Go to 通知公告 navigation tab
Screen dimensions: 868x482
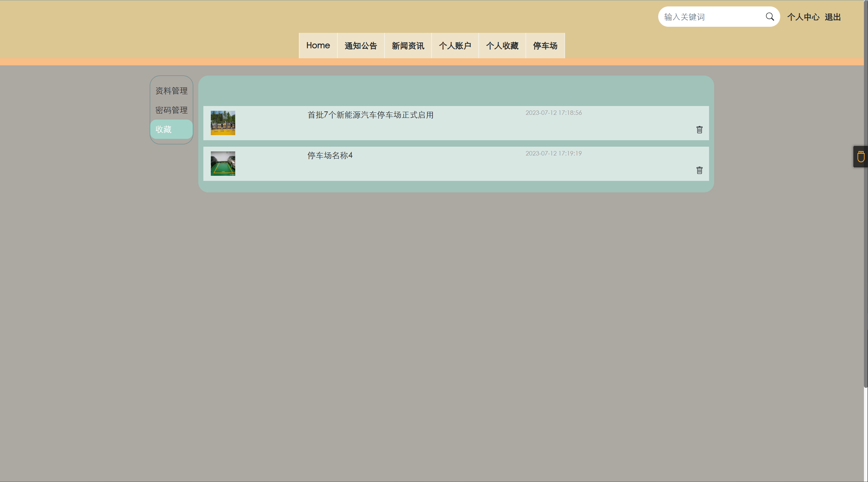click(361, 46)
